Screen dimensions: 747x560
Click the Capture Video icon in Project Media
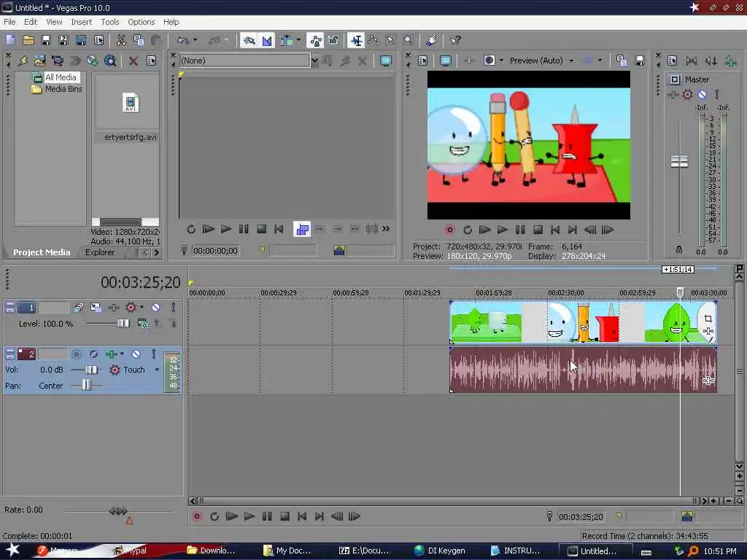tap(57, 61)
